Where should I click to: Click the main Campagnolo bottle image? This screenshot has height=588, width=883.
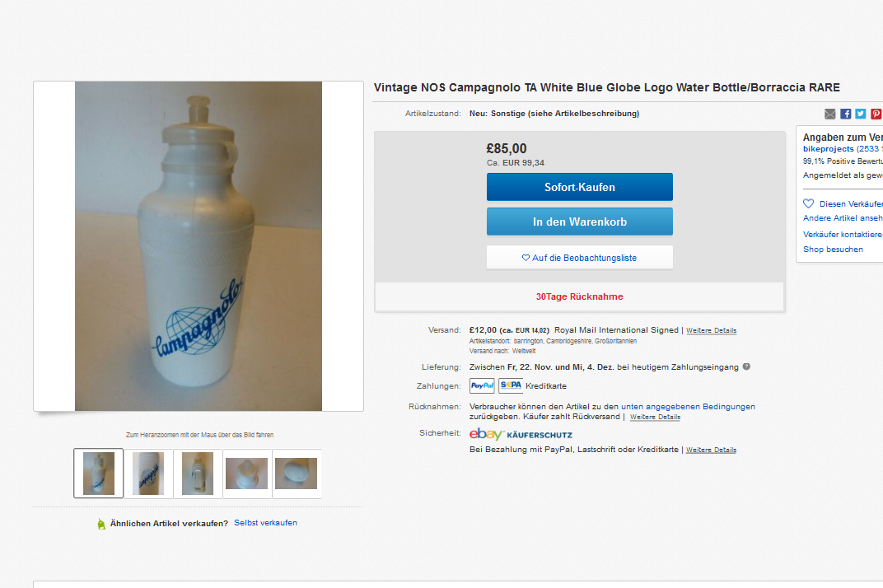pos(199,246)
